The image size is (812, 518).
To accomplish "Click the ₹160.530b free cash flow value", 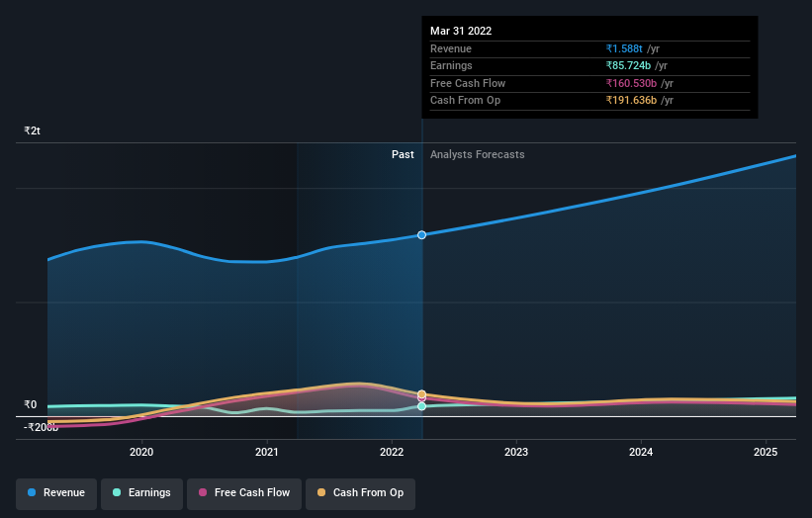I will (631, 83).
